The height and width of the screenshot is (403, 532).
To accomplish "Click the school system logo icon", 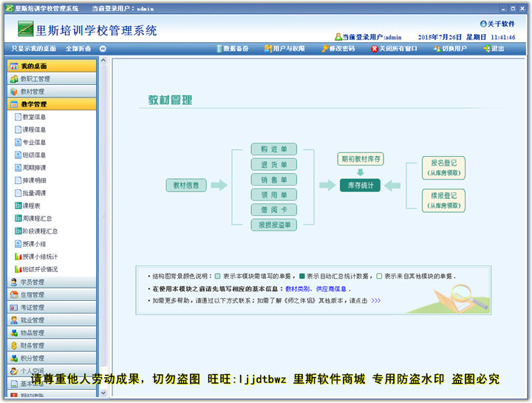I will [25, 29].
